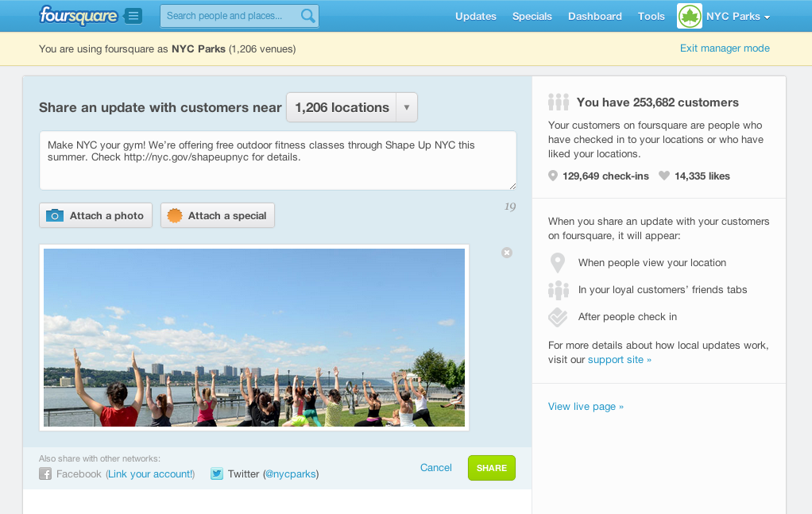Cancel the update
The height and width of the screenshot is (514, 812).
436,467
